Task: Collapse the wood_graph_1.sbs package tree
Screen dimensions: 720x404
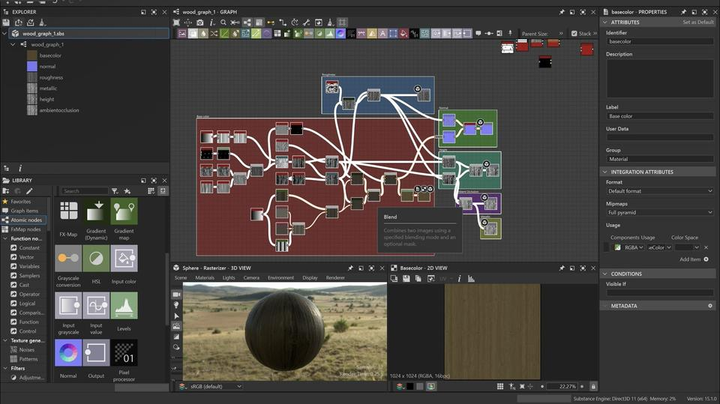Action: pos(6,33)
